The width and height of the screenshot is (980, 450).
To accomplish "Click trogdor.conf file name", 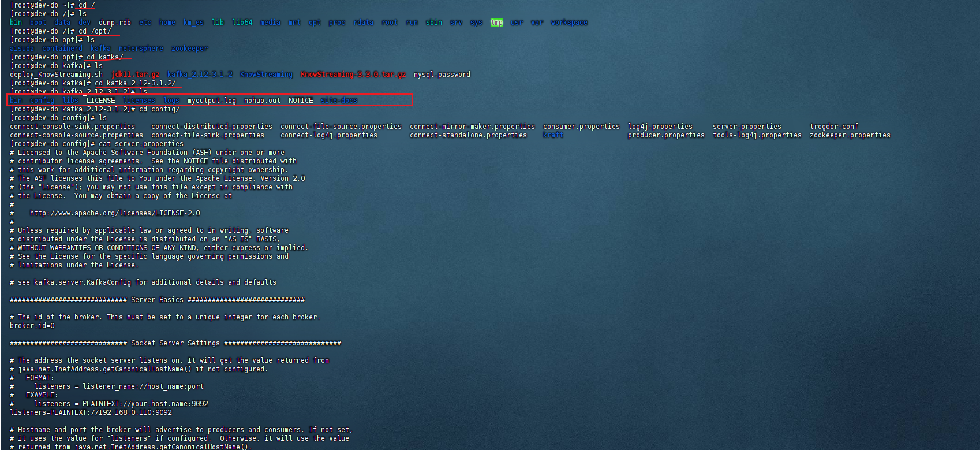I will pos(834,127).
